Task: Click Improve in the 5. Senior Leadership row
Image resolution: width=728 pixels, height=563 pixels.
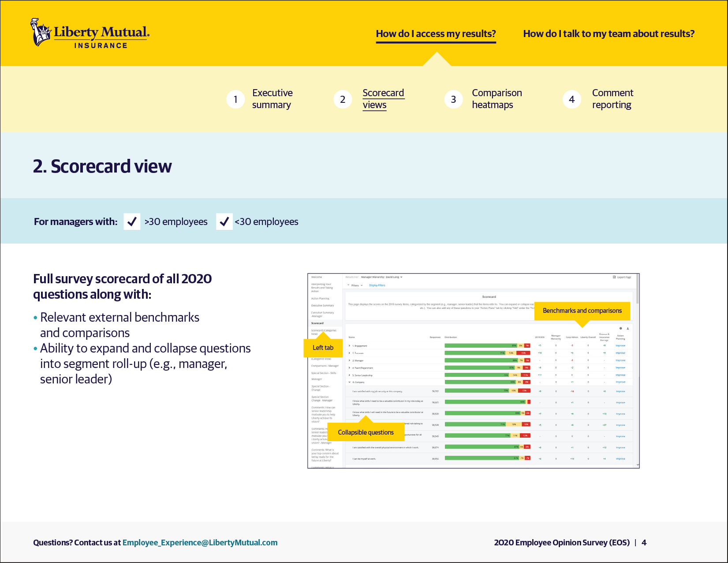Action: coord(620,375)
